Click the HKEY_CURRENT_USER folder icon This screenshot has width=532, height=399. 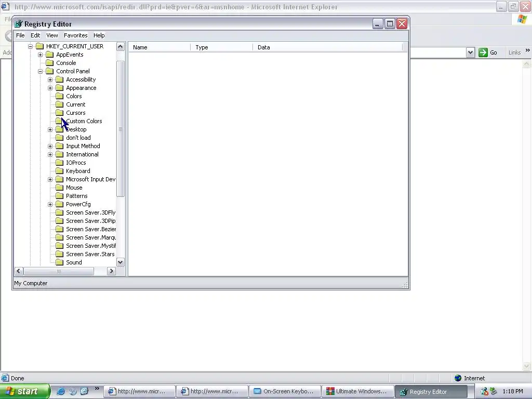click(x=39, y=46)
